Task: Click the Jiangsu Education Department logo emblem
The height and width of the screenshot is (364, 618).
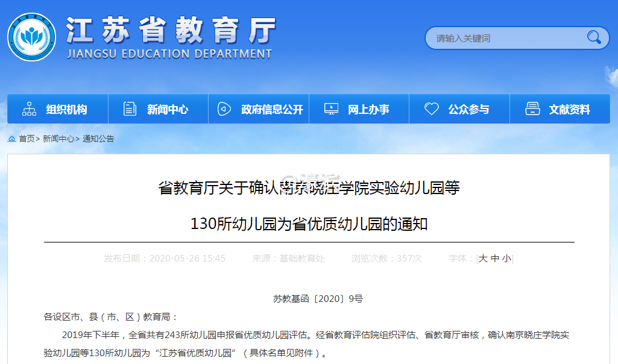Action: pyautogui.click(x=31, y=37)
